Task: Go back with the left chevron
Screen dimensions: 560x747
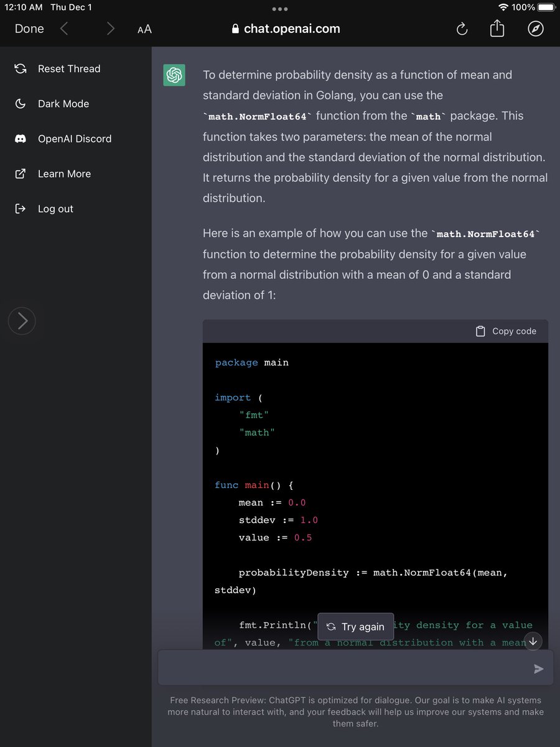Action: click(x=64, y=29)
